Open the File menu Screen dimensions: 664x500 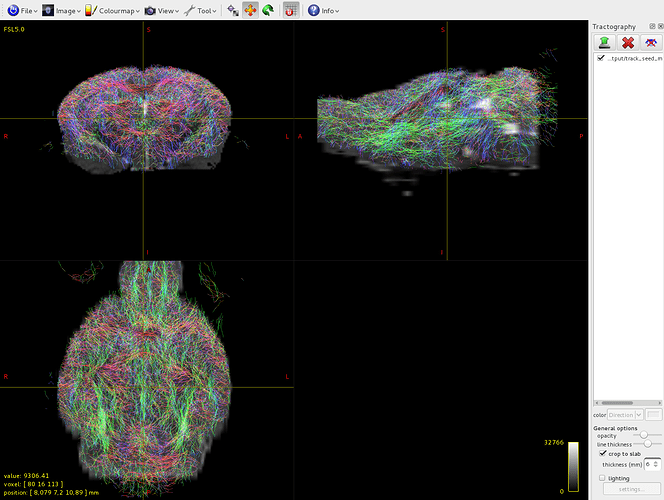[22, 11]
